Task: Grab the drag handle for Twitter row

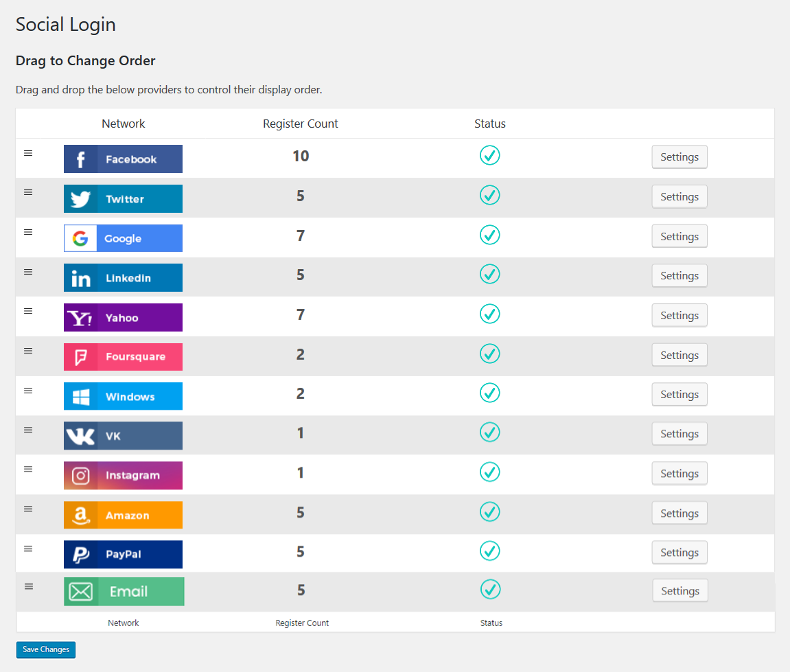Action: tap(28, 192)
